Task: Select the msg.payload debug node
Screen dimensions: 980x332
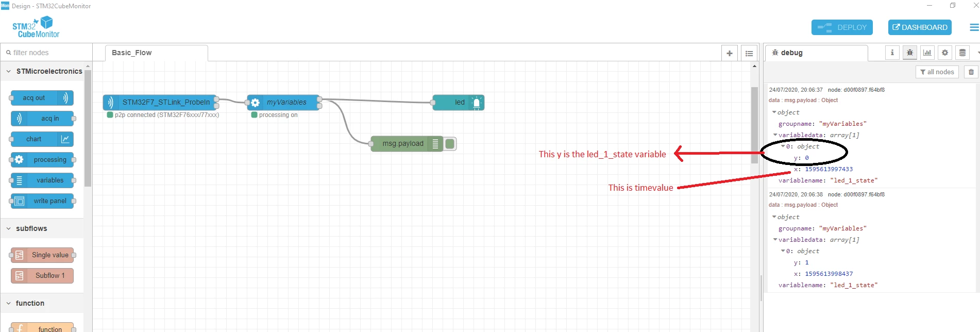Action: [407, 144]
